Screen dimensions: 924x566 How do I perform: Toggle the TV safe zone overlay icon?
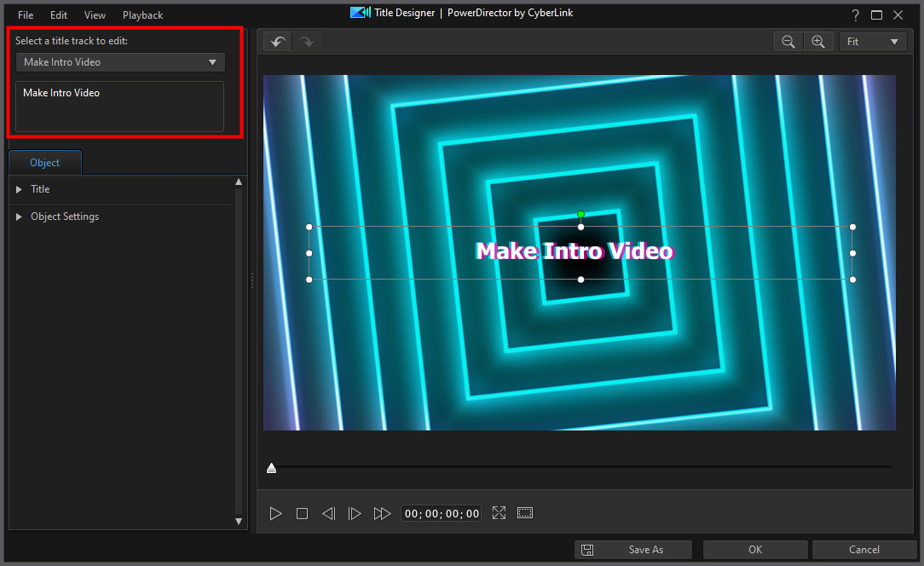pos(524,512)
